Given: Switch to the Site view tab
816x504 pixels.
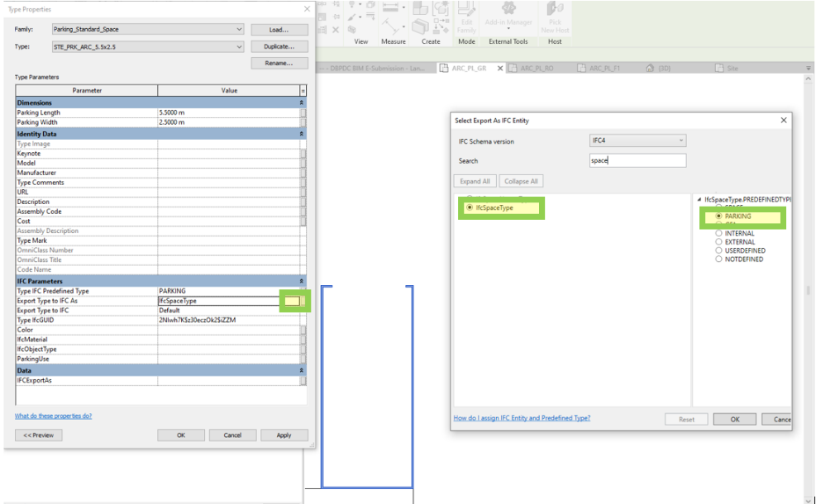Looking at the screenshot, I should (726, 68).
